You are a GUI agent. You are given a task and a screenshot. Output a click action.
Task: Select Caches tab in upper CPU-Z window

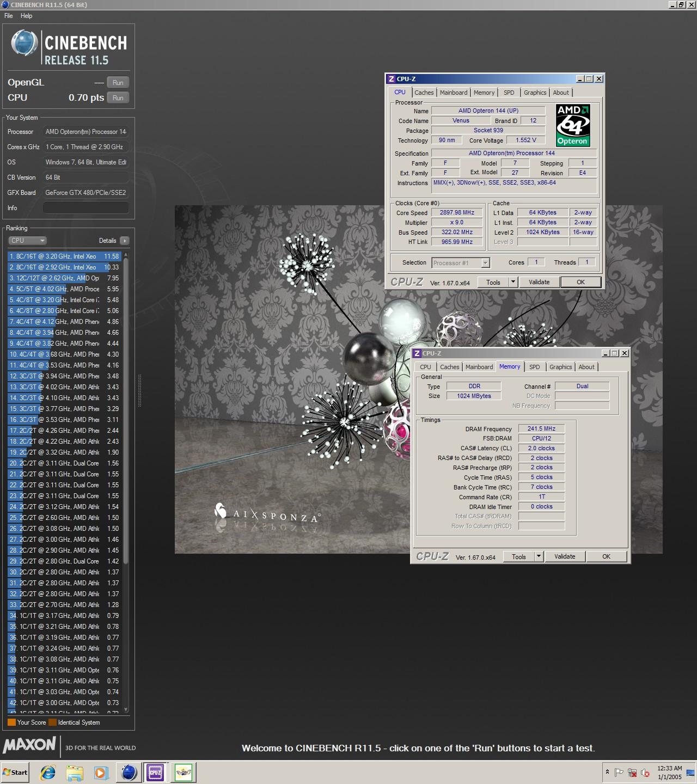[x=424, y=93]
